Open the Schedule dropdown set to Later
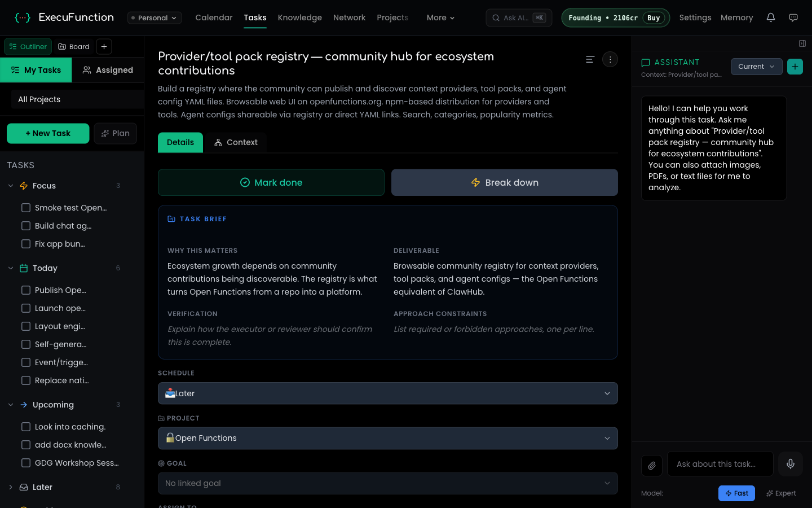 (x=387, y=393)
